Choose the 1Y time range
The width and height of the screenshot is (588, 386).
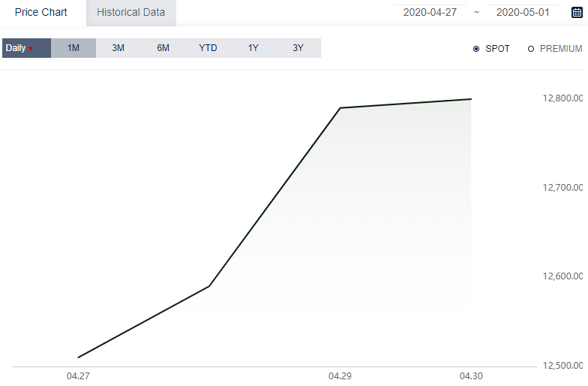pos(253,48)
